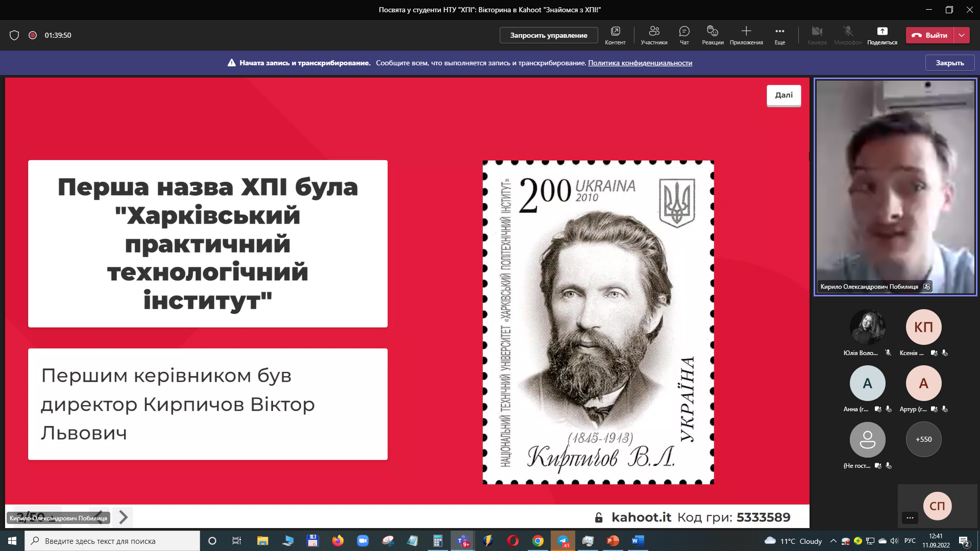Open the Реакции (Reactions) menu
This screenshot has width=980, height=551.
click(713, 35)
